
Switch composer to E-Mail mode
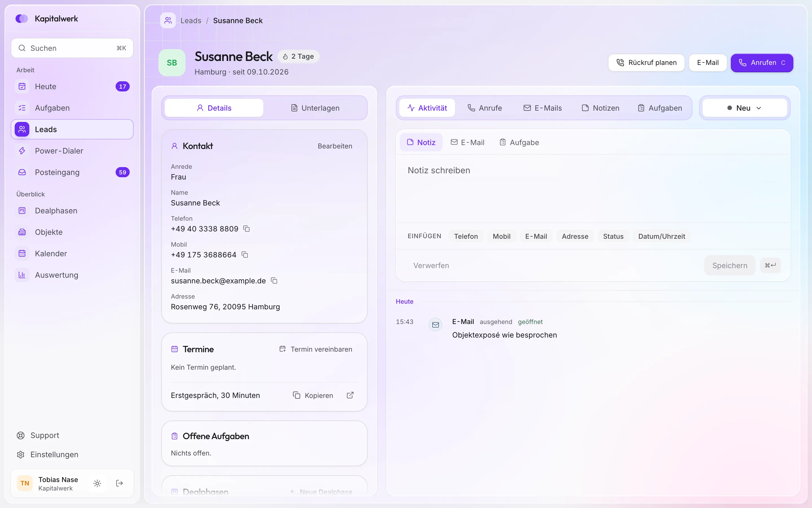pos(467,143)
